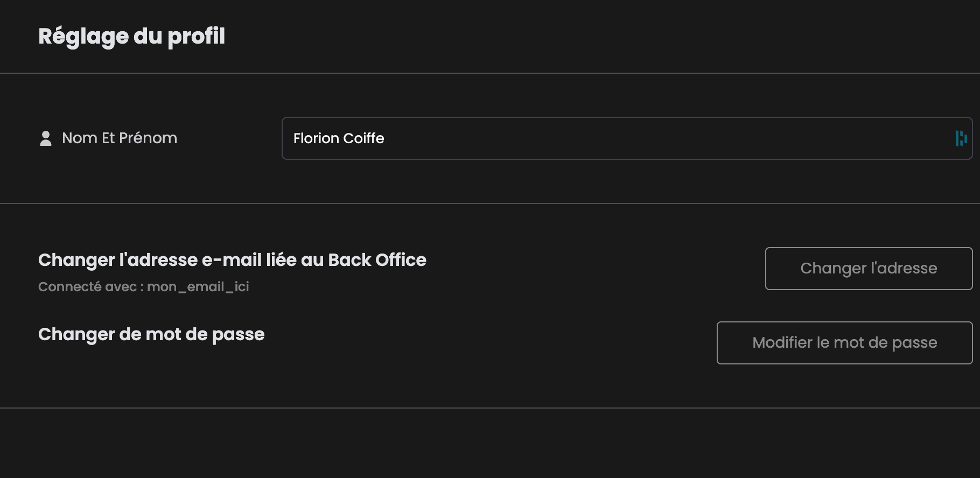Click the user silhouette icon beside Nom Et Prénom
Viewport: 980px width, 478px height.
coord(46,138)
